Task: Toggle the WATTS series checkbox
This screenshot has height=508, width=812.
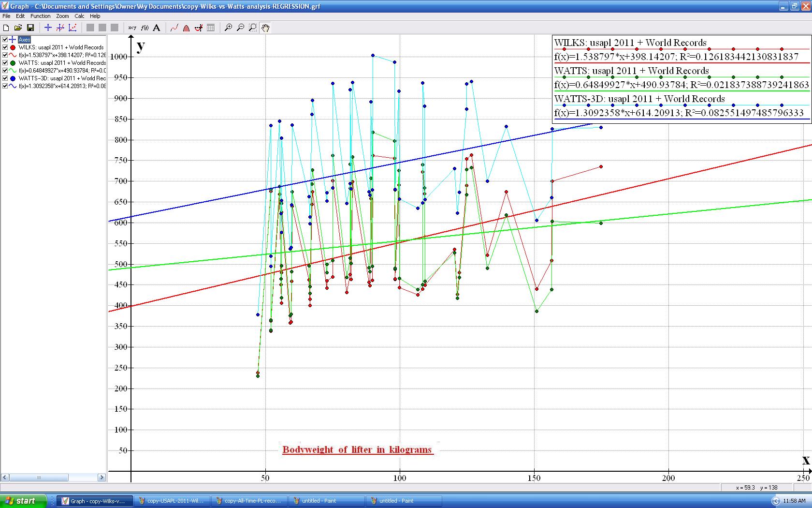Action: (5, 63)
